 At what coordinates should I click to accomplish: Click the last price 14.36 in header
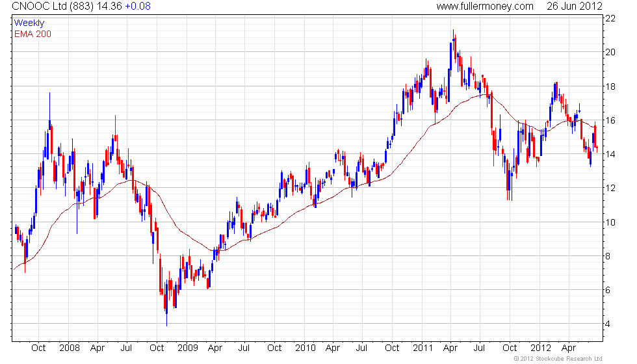click(109, 6)
